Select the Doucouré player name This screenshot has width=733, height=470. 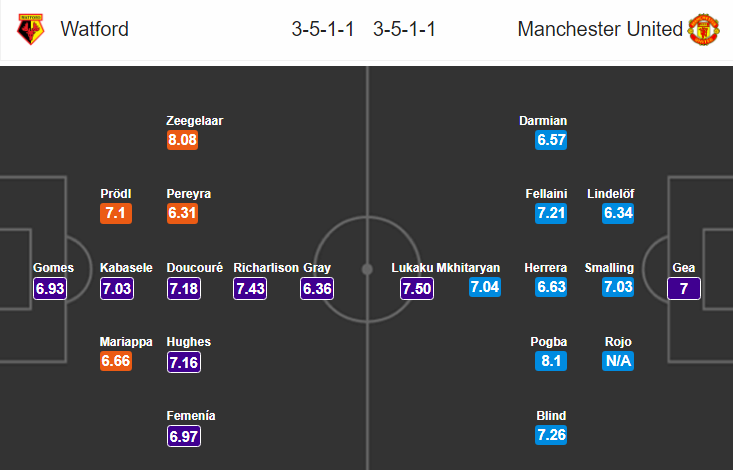pos(194,268)
